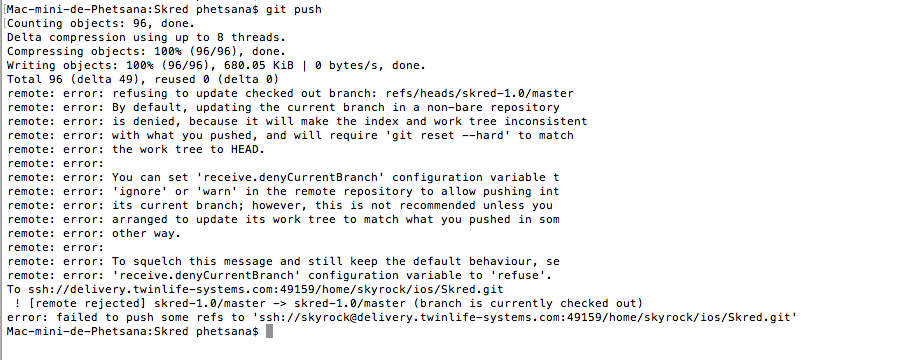Click 'the work tree to HEAD.' text

pos(188,150)
